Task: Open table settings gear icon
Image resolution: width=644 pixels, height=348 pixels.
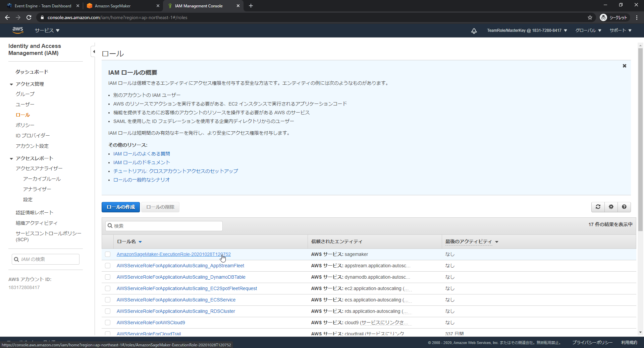Action: pyautogui.click(x=611, y=207)
